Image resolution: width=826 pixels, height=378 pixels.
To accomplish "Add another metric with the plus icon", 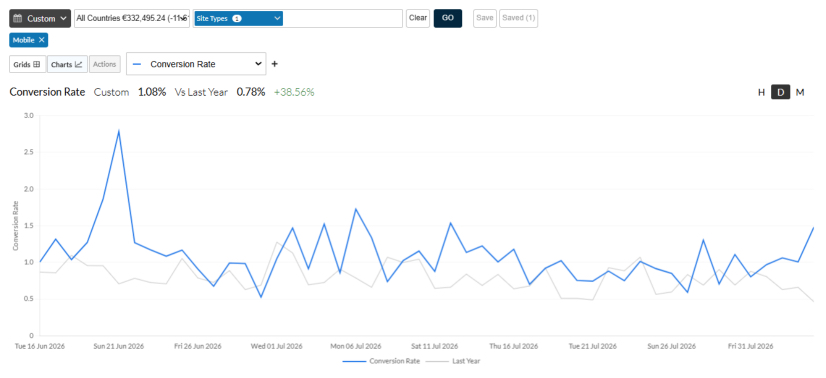I will coord(274,64).
